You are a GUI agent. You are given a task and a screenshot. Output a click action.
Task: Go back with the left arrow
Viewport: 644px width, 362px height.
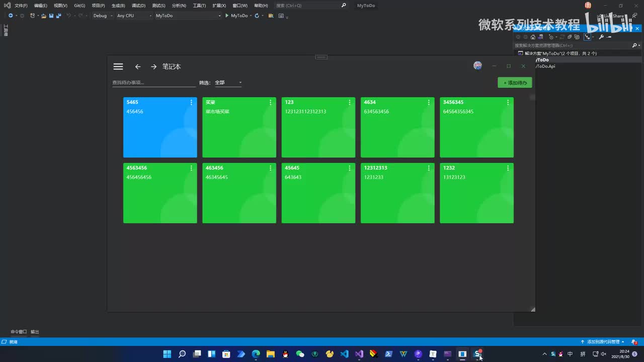[138, 66]
